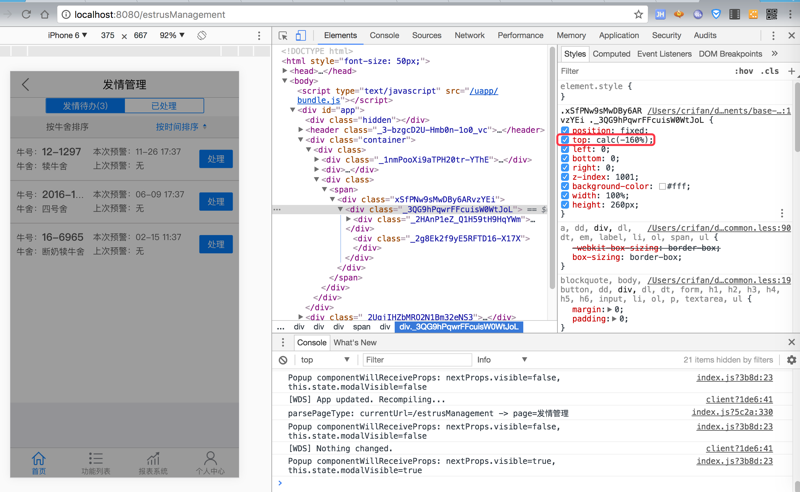Open the console settings gear

tap(791, 360)
